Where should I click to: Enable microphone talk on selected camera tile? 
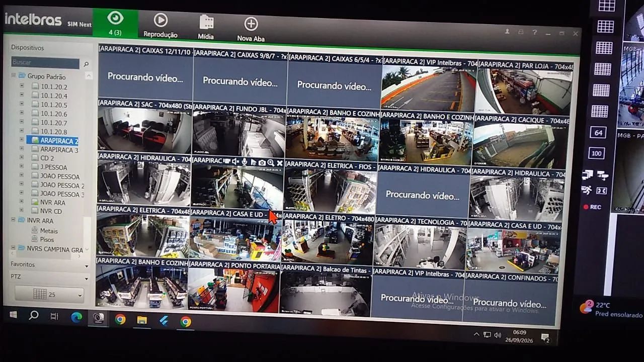click(245, 162)
